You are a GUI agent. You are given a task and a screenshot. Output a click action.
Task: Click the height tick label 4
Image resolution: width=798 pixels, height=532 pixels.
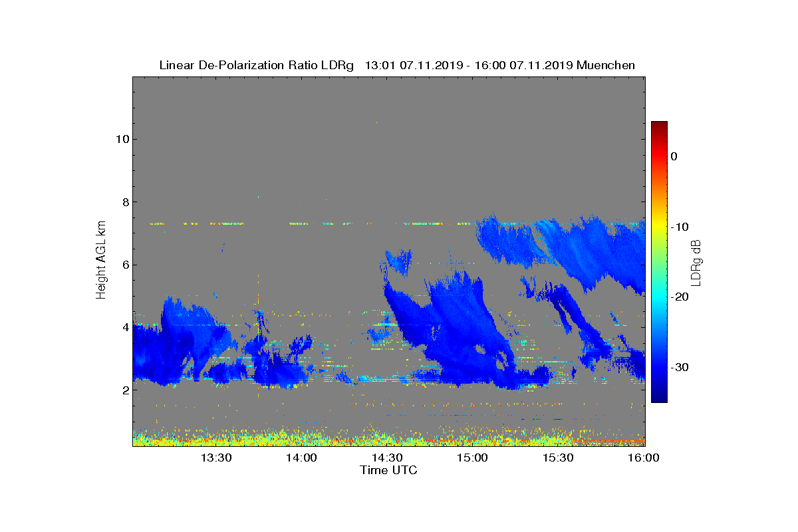coord(124,327)
